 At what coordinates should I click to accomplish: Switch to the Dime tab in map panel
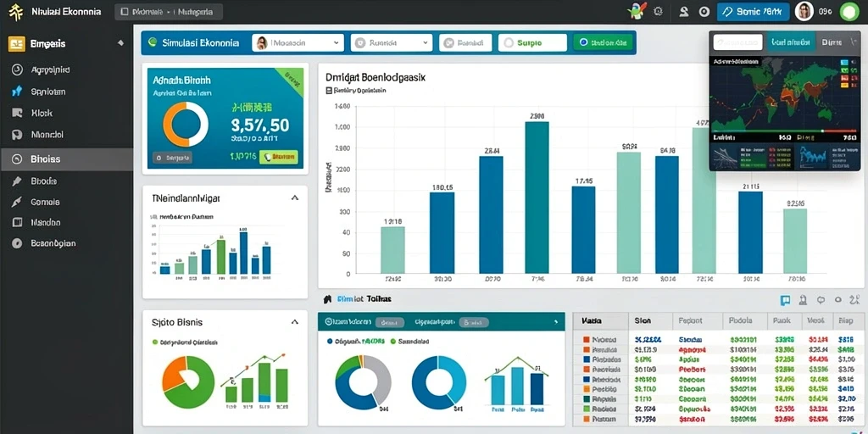pyautogui.click(x=833, y=42)
